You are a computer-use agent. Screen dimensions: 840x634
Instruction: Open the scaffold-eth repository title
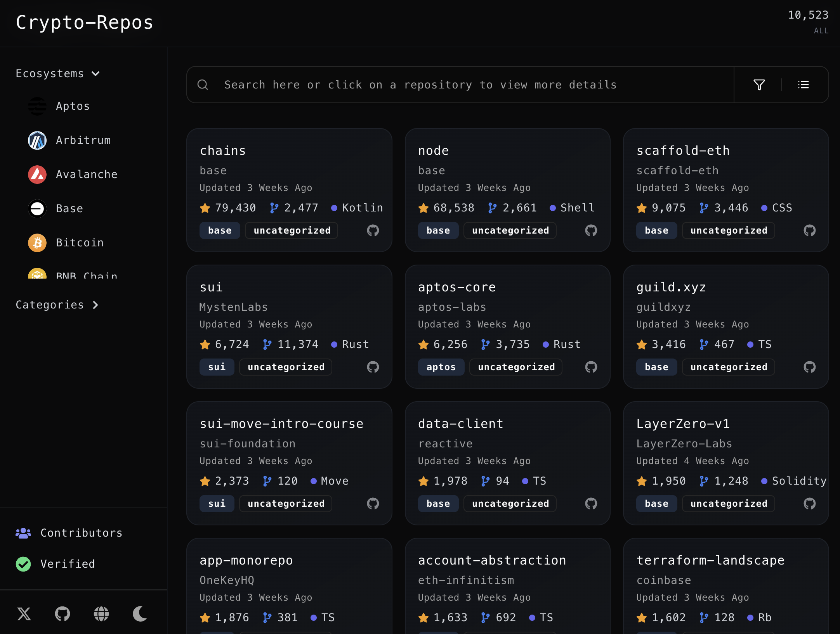[683, 151]
